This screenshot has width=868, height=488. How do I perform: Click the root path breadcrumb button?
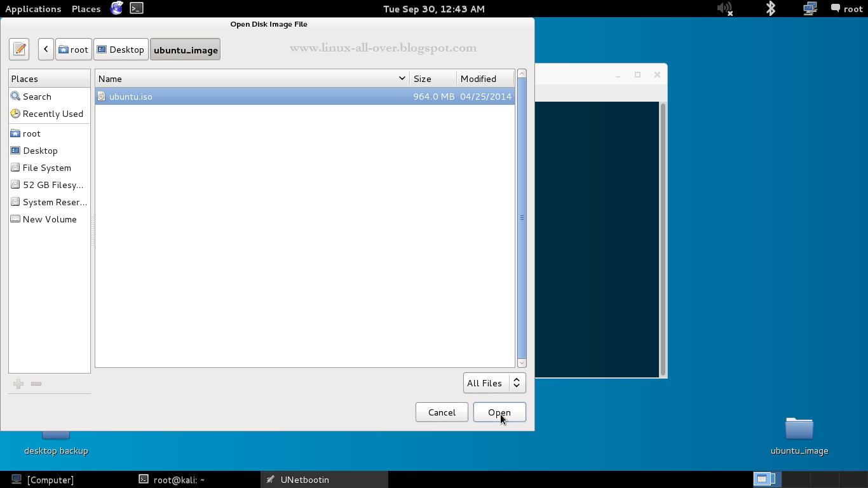[x=74, y=50]
